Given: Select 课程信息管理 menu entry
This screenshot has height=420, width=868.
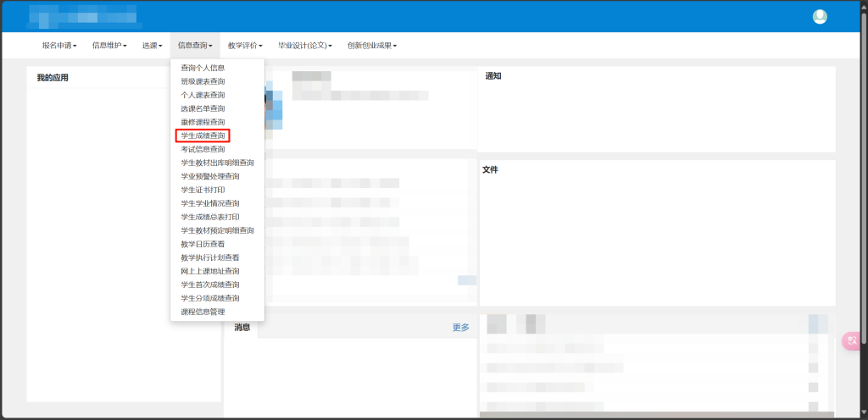Looking at the screenshot, I should (203, 312).
